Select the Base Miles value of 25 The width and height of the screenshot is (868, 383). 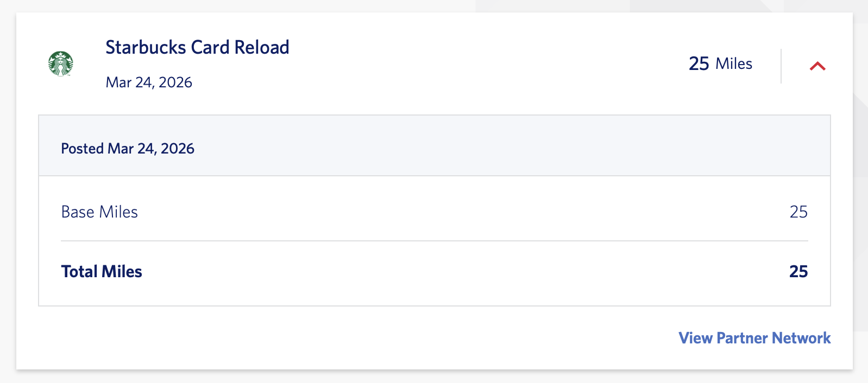point(799,212)
